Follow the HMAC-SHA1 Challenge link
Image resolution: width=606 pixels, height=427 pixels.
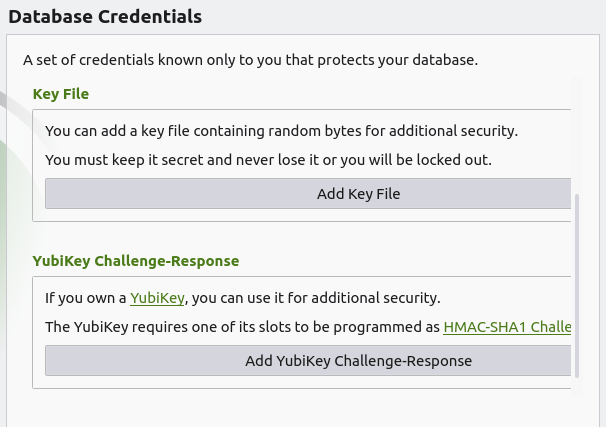point(506,327)
